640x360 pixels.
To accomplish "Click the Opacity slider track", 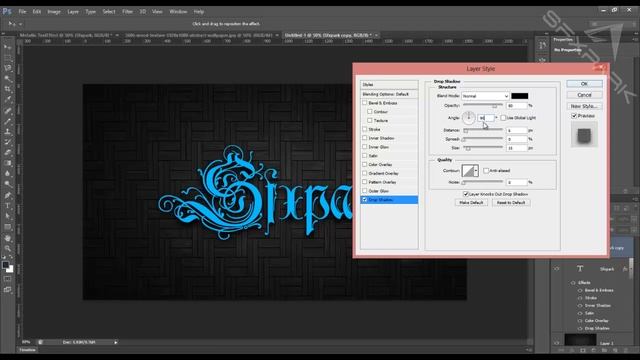I will (x=483, y=106).
